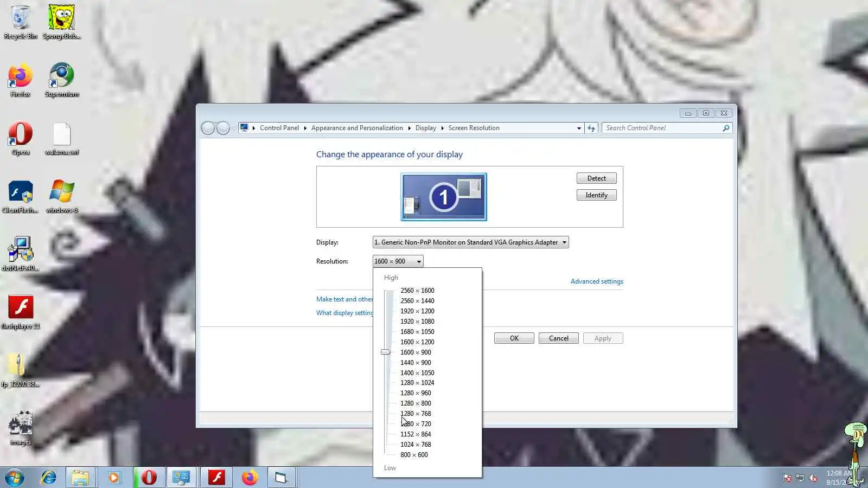
Task: Confirm with the OK button
Action: pos(514,338)
